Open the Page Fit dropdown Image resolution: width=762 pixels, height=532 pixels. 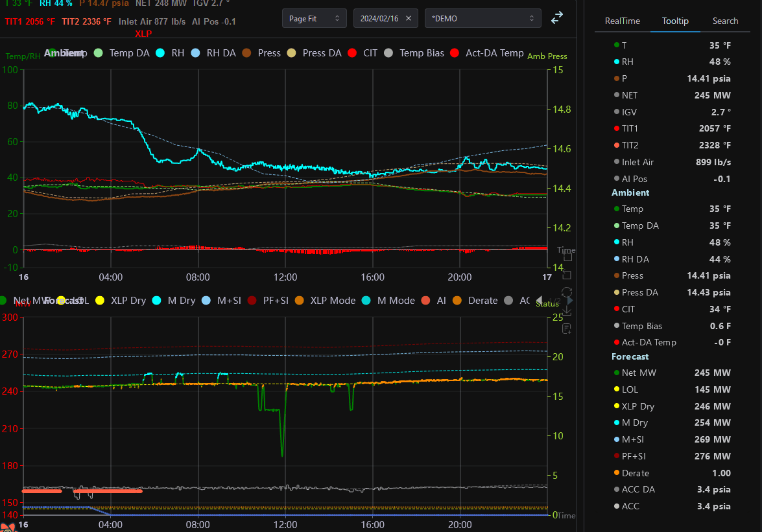[x=315, y=19]
